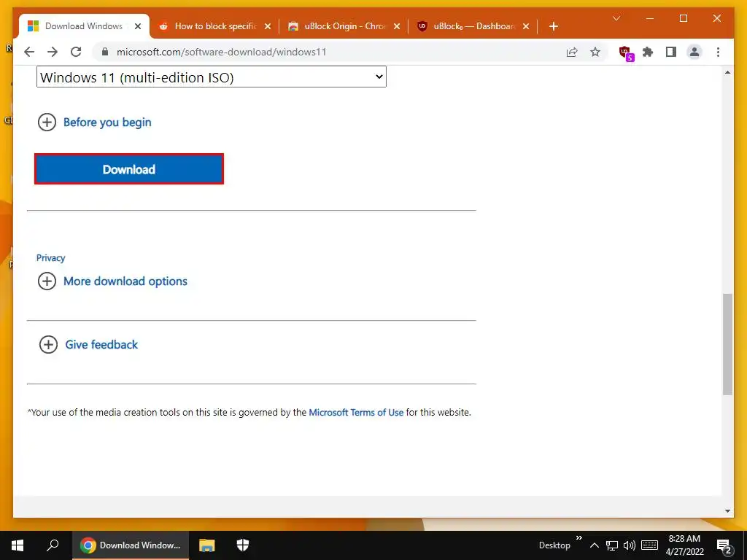
Task: Open the Privacy link
Action: point(50,257)
